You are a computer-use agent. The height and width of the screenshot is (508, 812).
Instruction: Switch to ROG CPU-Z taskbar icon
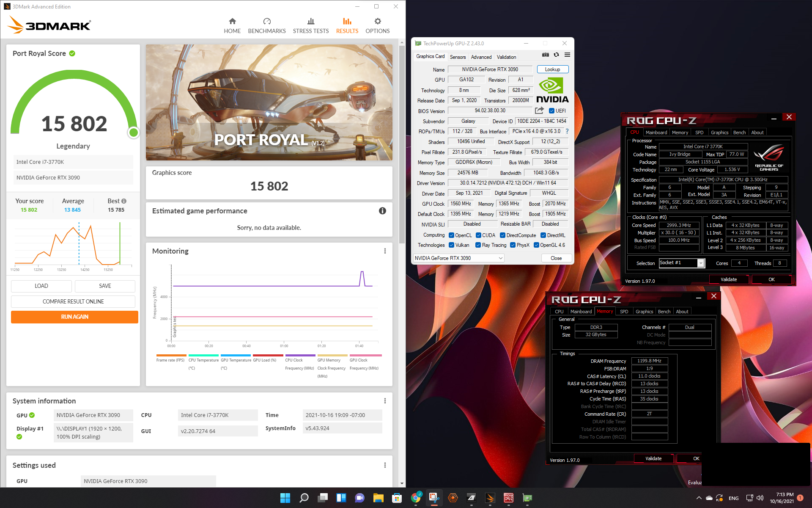pos(508,498)
